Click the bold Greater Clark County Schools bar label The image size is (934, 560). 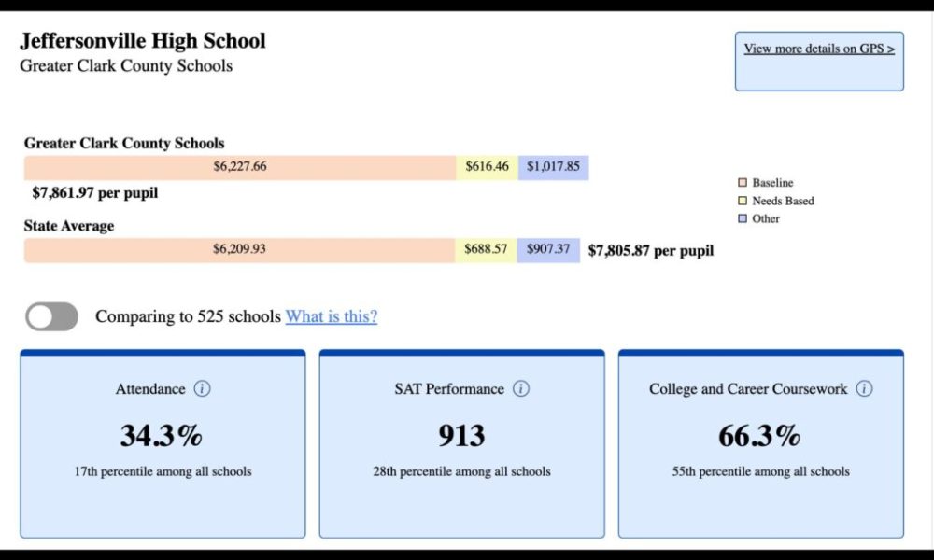click(x=124, y=144)
